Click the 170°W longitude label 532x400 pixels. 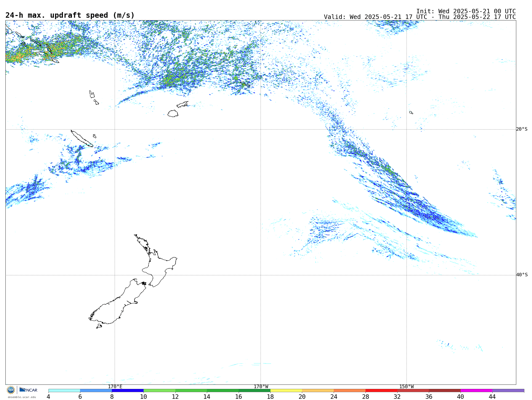[x=261, y=386]
